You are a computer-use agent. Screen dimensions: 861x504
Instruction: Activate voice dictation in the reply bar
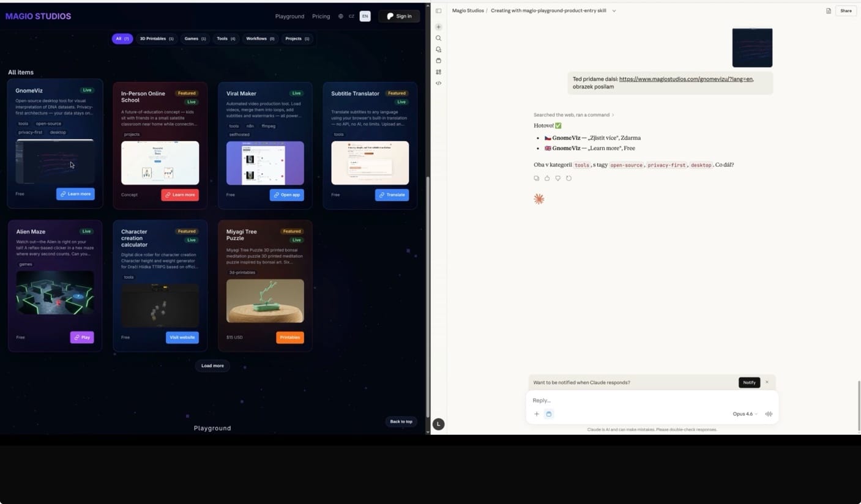tap(769, 414)
